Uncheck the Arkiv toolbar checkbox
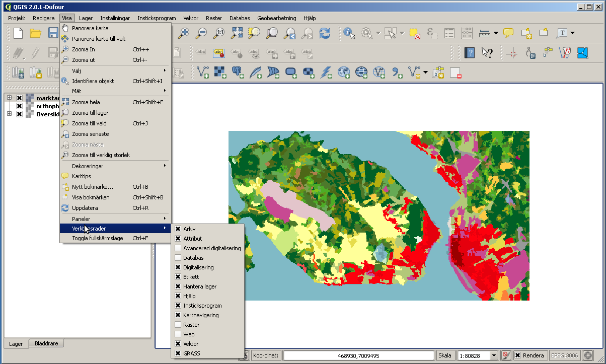Image resolution: width=606 pixels, height=364 pixels. pos(178,229)
